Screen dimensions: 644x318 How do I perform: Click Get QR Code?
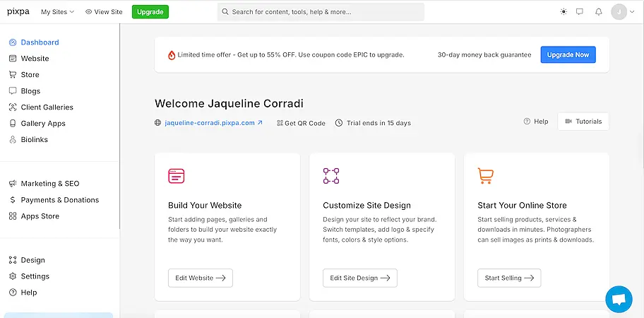coord(301,123)
